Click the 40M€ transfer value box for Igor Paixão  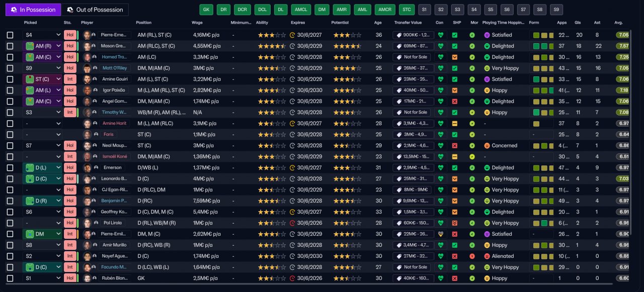(413, 90)
